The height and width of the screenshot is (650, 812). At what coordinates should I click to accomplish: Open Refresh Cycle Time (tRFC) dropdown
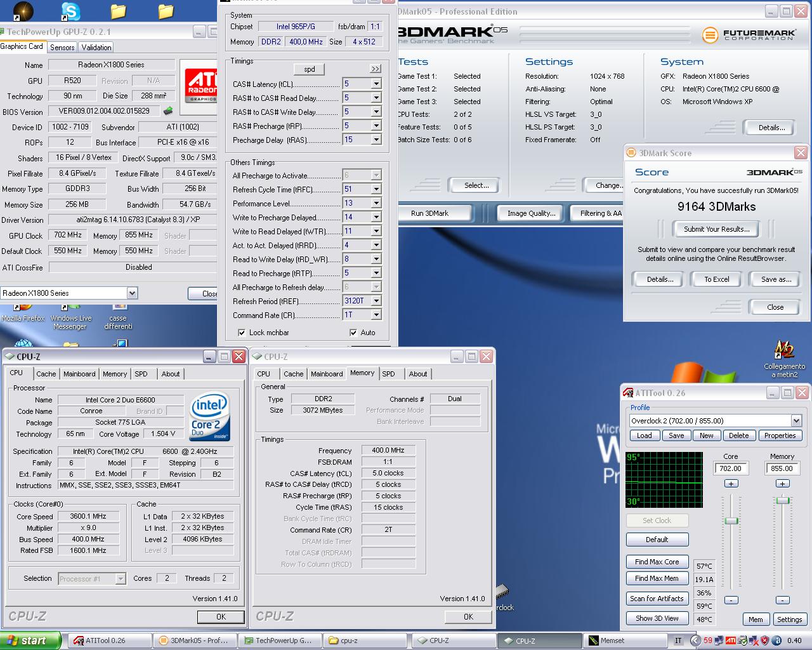[x=376, y=189]
